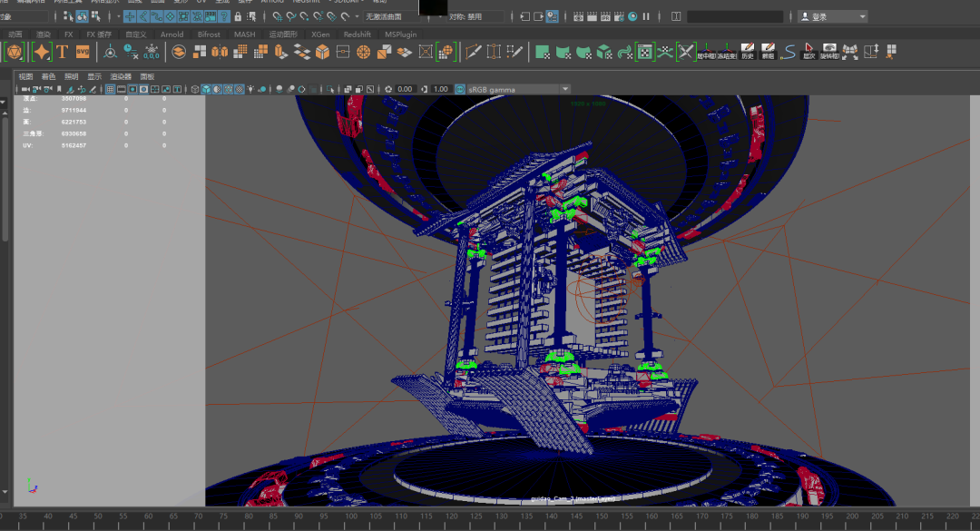Click the delete history (历史) shelf icon
980x531 pixels.
coord(748,52)
